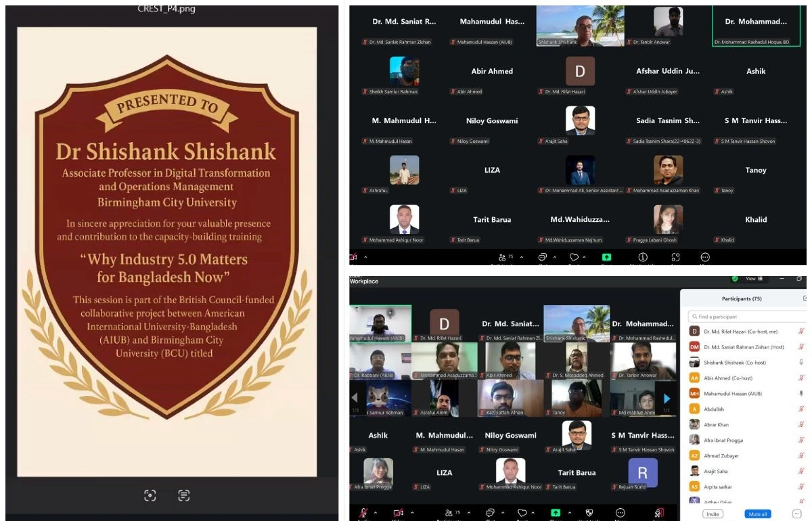Image resolution: width=812 pixels, height=521 pixels.
Task: Open Meeting info icon in upper Zoom toolbar
Action: (643, 258)
